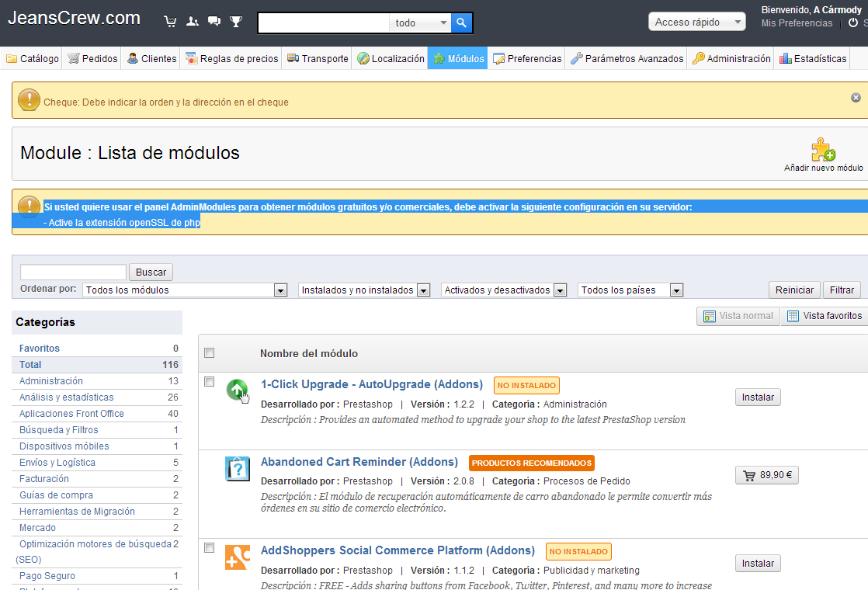Click the module search input field
The width and height of the screenshot is (868, 590).
coord(73,272)
